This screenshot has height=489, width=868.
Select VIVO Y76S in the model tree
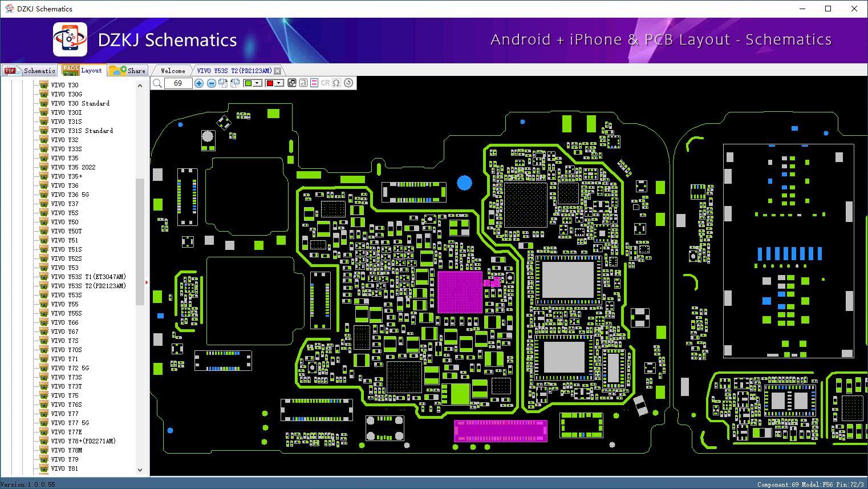coord(67,405)
